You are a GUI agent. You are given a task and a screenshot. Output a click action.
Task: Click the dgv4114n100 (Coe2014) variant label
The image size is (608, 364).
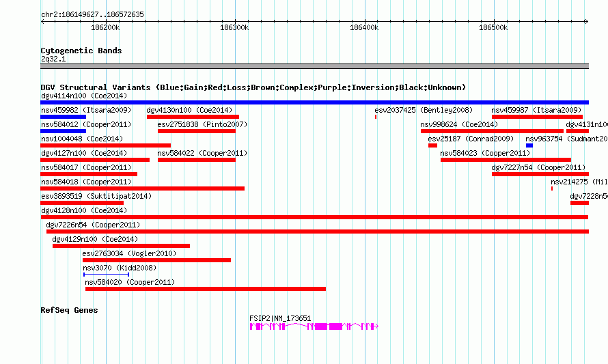84,96
